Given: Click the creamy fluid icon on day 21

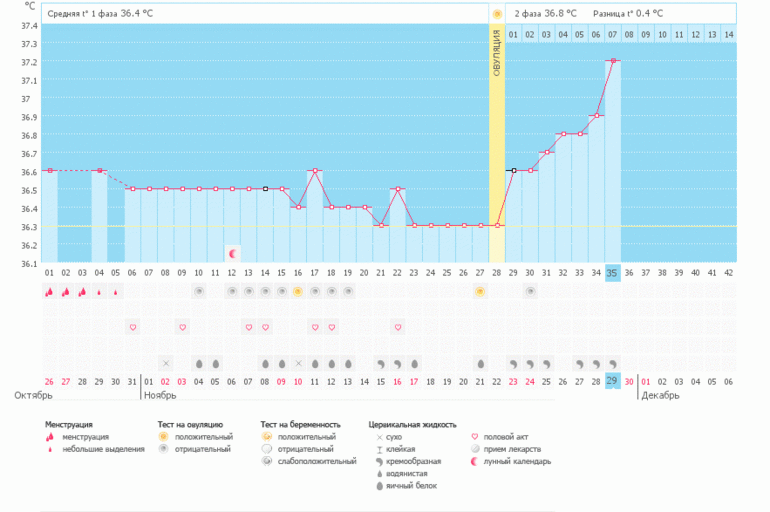Looking at the screenshot, I should click(x=381, y=363).
